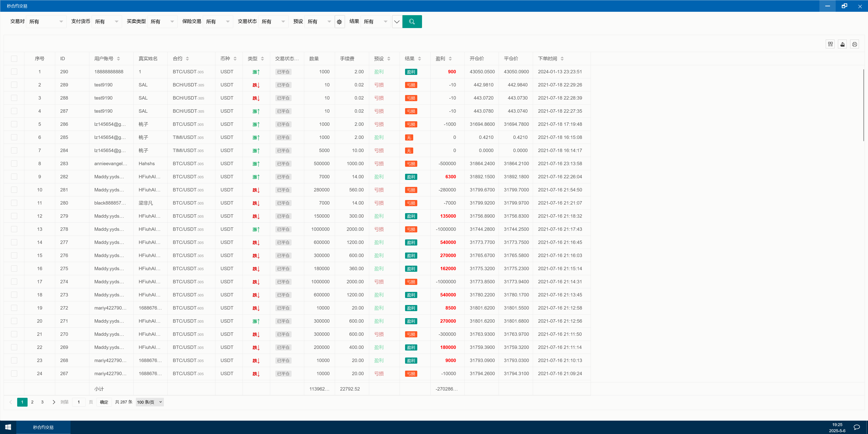Image resolution: width=868 pixels, height=434 pixels.
Task: Expand more filters chevron button
Action: (x=397, y=21)
